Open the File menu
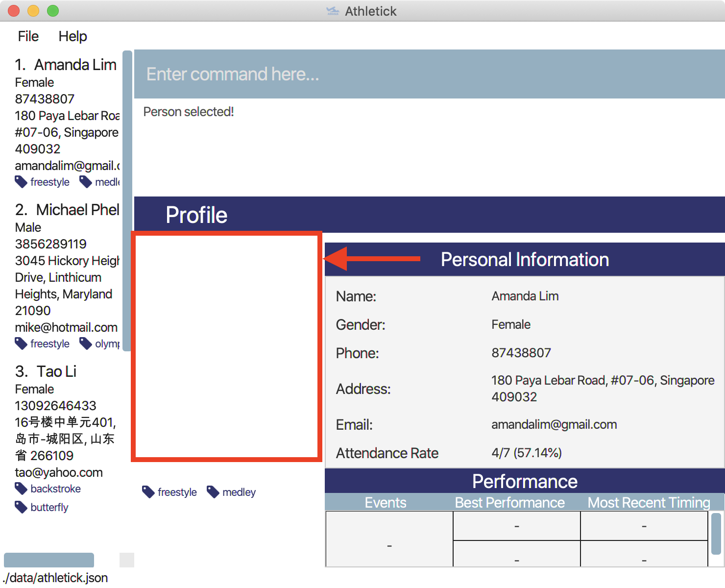725x588 pixels. (28, 36)
